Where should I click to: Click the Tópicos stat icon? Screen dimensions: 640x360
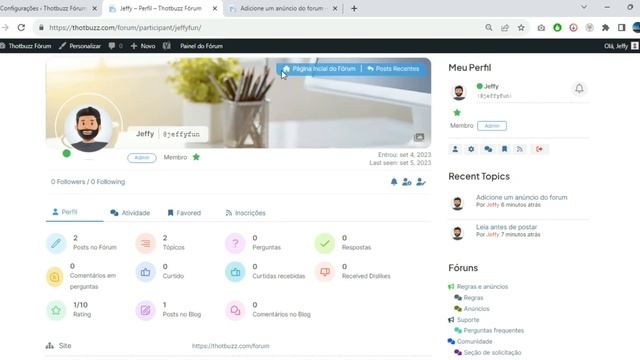point(146,243)
